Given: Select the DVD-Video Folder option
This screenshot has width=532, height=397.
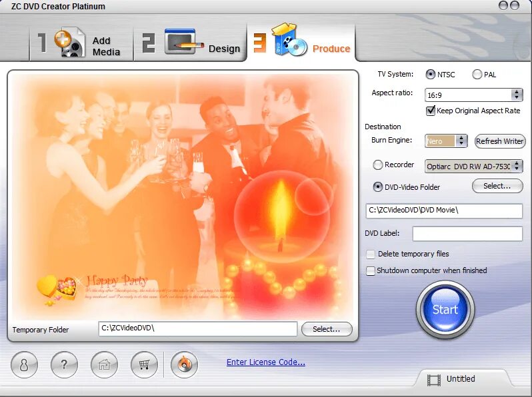Looking at the screenshot, I should [x=377, y=187].
